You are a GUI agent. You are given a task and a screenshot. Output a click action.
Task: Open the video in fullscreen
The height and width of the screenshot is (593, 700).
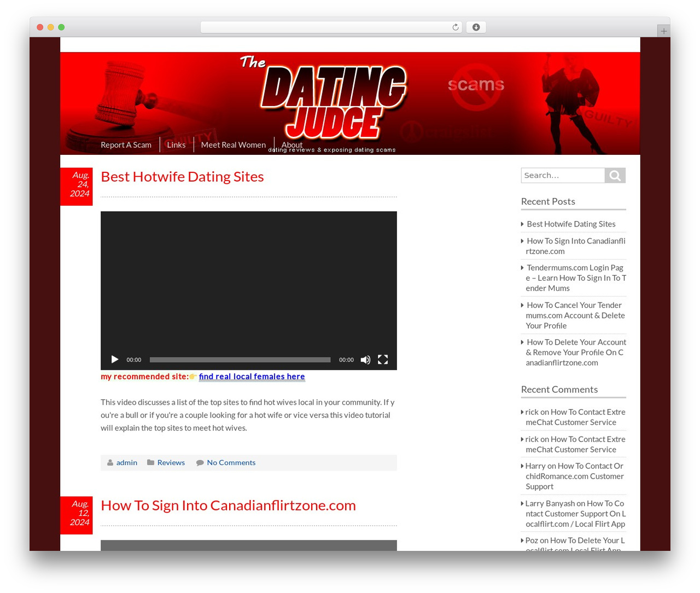383,359
